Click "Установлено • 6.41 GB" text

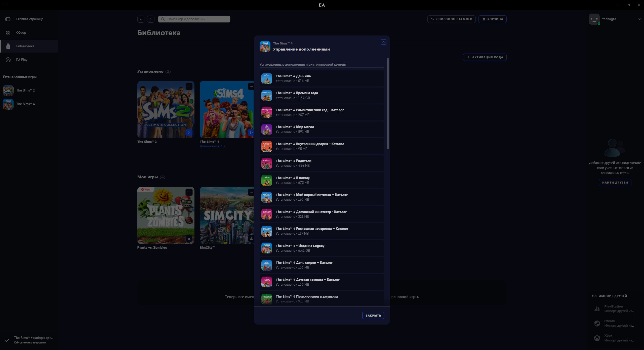click(293, 251)
